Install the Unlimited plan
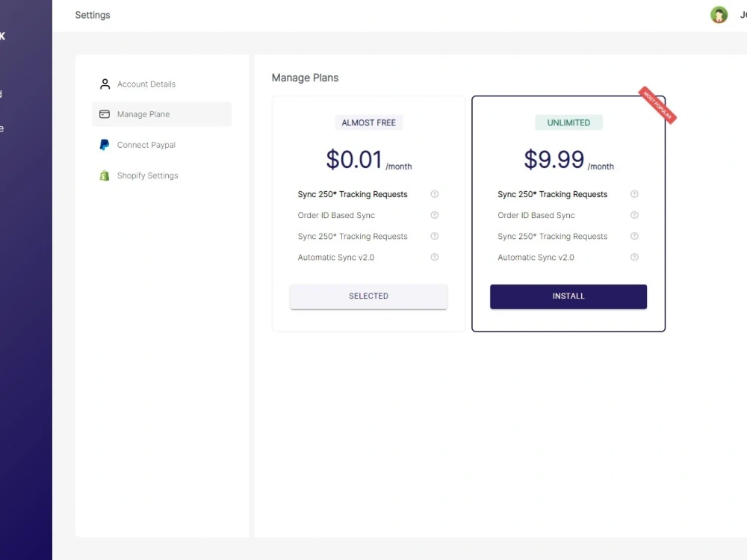Screen dimensions: 747x560 [x=568, y=296]
